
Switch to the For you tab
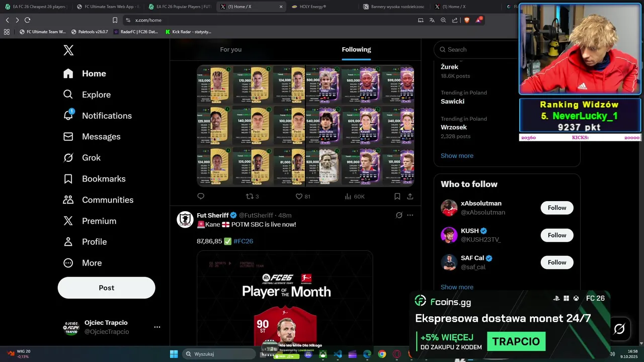231,49
